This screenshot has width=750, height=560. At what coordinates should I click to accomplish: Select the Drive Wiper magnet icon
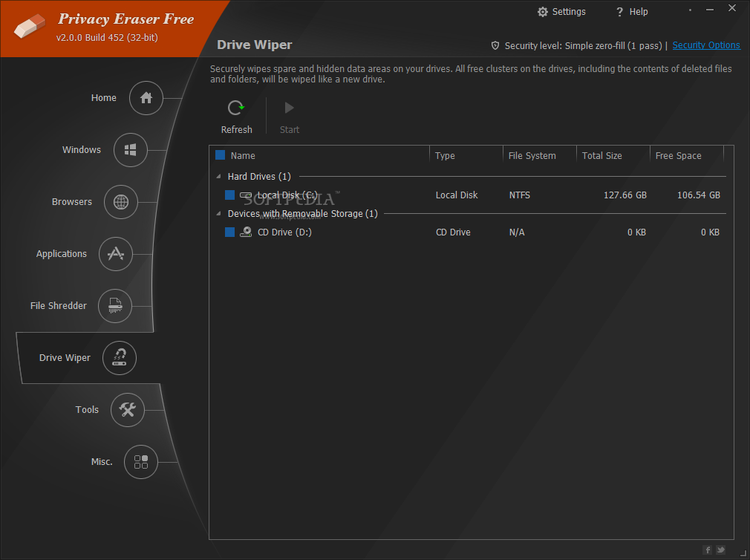tap(120, 358)
